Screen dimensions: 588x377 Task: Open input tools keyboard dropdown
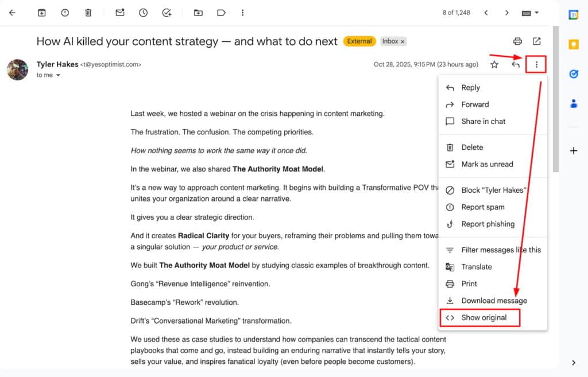(530, 13)
